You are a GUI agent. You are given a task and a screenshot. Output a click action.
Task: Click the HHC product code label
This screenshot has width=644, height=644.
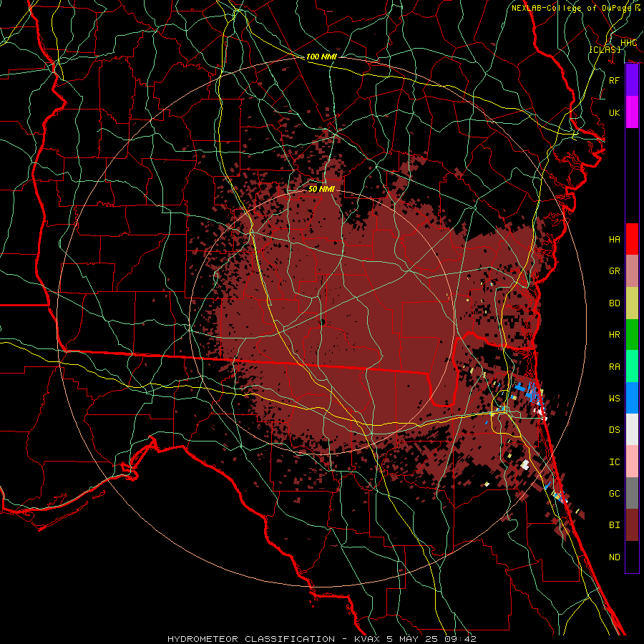tap(628, 43)
